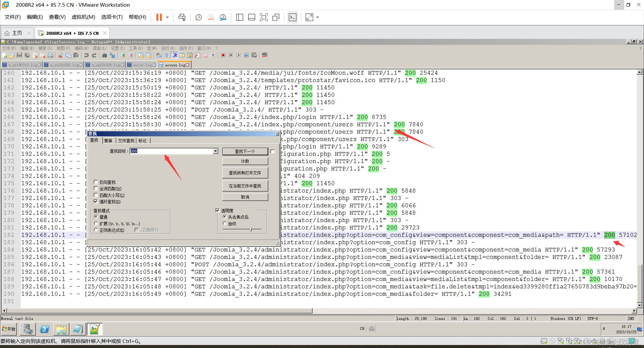Open PowerShell from the Windows taskbar
Viewport: 644px width, 348px height.
45,329
